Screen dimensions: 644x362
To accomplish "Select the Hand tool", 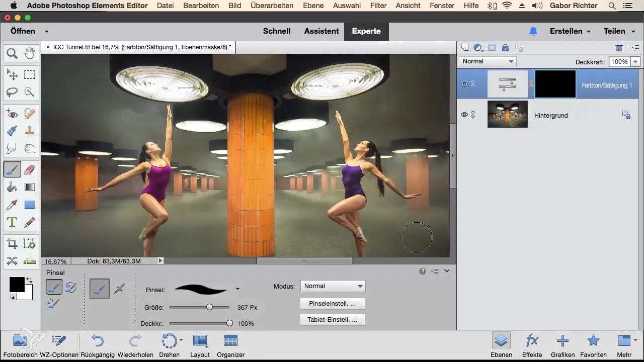I will tap(30, 53).
